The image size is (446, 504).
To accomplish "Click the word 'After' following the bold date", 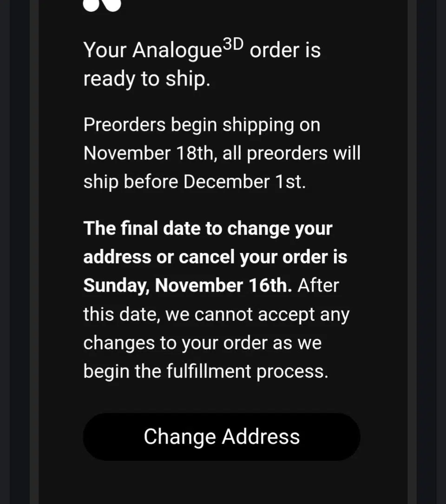I will pos(318,285).
